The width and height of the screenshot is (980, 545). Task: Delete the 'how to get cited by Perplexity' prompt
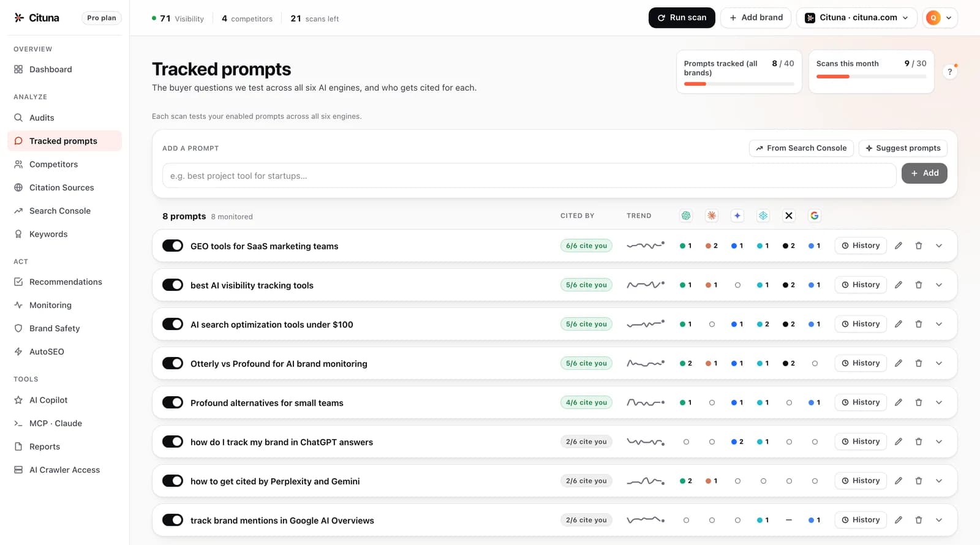tap(919, 481)
